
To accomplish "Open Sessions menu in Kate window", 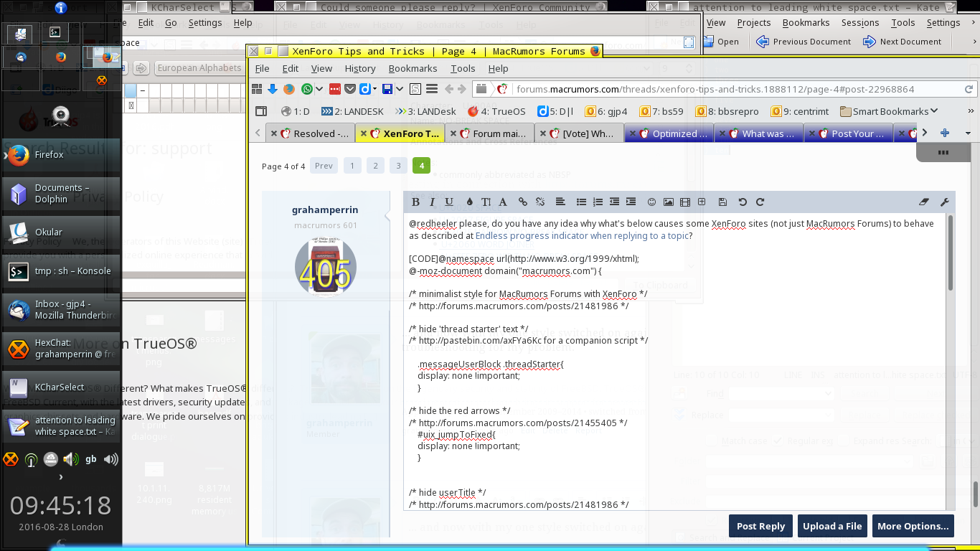I will point(859,22).
